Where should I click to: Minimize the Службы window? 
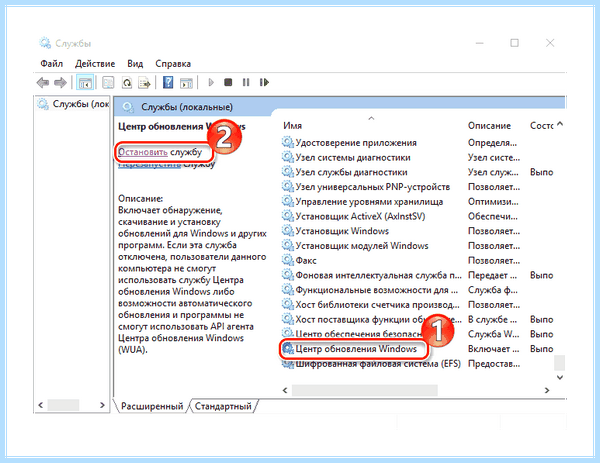(480, 43)
